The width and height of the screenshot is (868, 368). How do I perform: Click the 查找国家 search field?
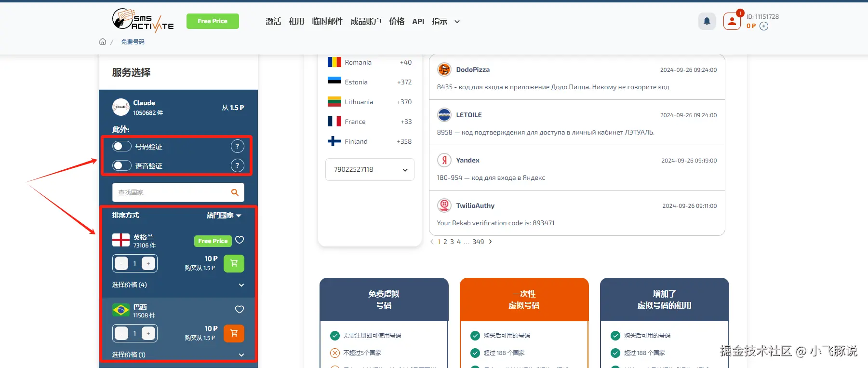point(178,192)
